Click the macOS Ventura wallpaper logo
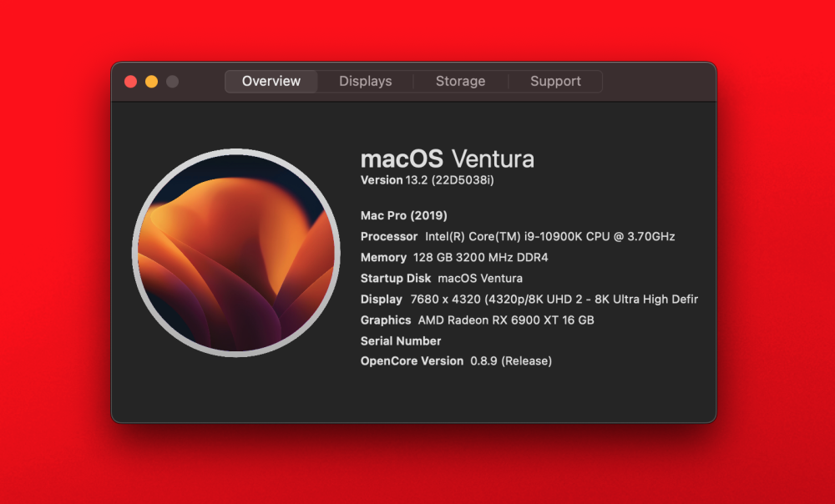The image size is (835, 504). tap(236, 253)
